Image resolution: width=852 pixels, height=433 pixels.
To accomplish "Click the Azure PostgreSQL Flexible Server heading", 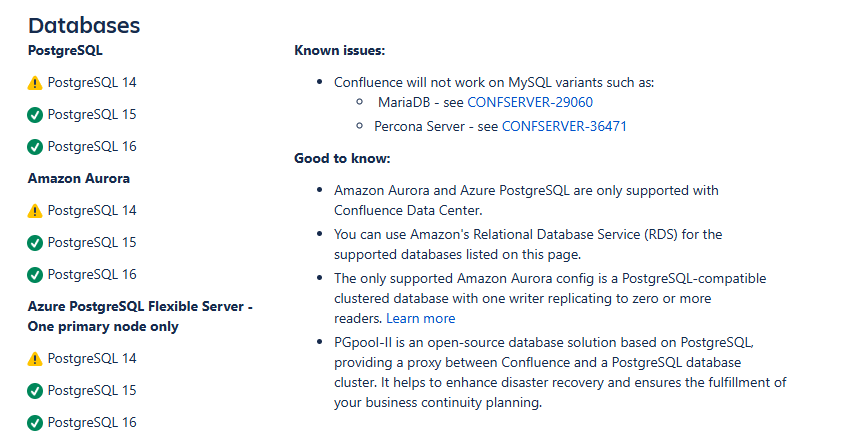I will click(x=140, y=316).
